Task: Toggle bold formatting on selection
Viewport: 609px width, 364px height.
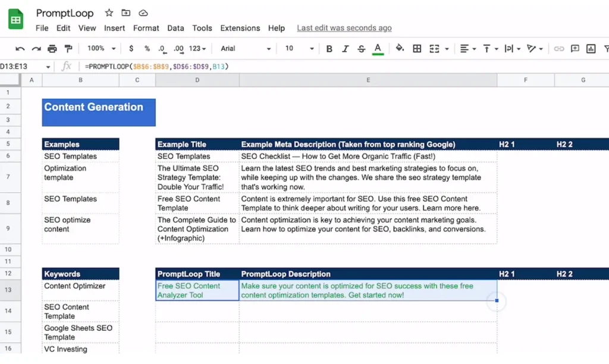Action: tap(329, 49)
